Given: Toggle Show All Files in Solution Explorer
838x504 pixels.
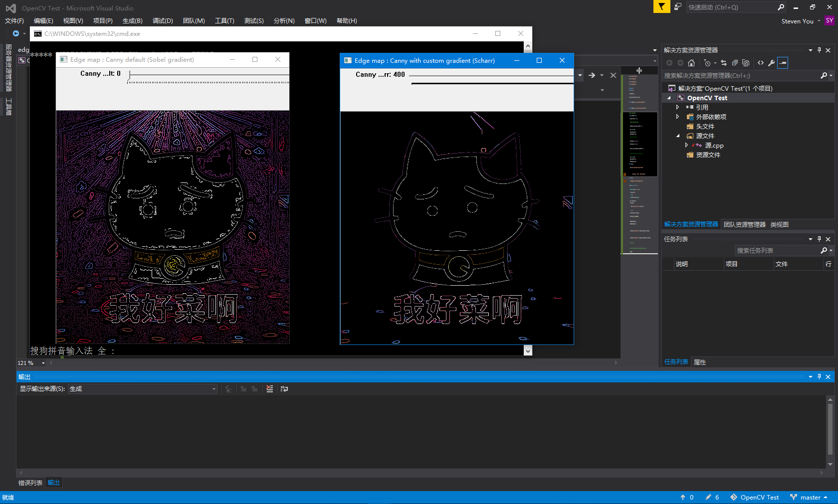Looking at the screenshot, I should tap(746, 63).
